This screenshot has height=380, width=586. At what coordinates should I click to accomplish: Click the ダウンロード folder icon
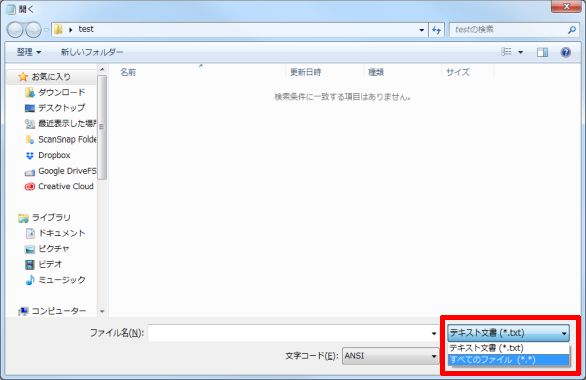point(30,92)
